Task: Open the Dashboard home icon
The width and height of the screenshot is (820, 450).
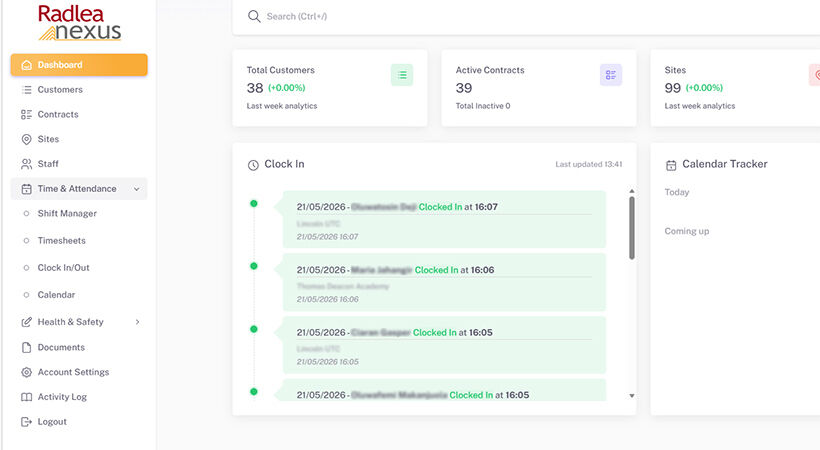Action: (x=26, y=65)
